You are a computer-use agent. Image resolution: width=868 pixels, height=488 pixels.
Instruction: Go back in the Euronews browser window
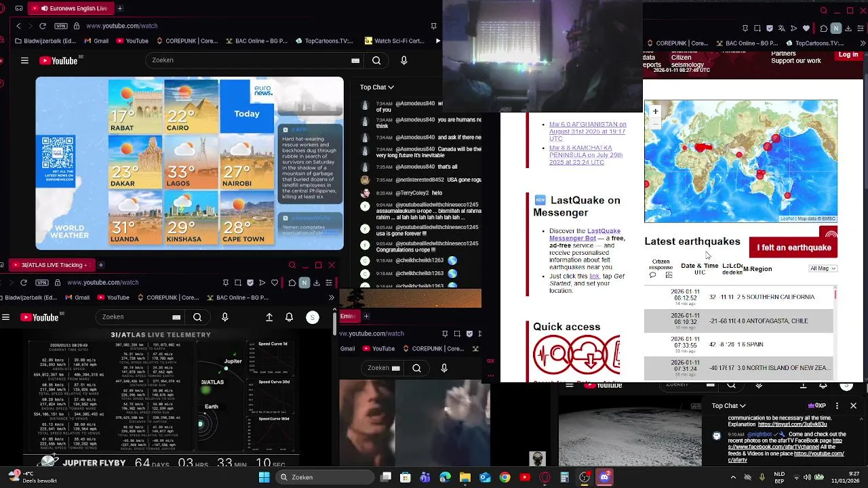click(x=18, y=26)
